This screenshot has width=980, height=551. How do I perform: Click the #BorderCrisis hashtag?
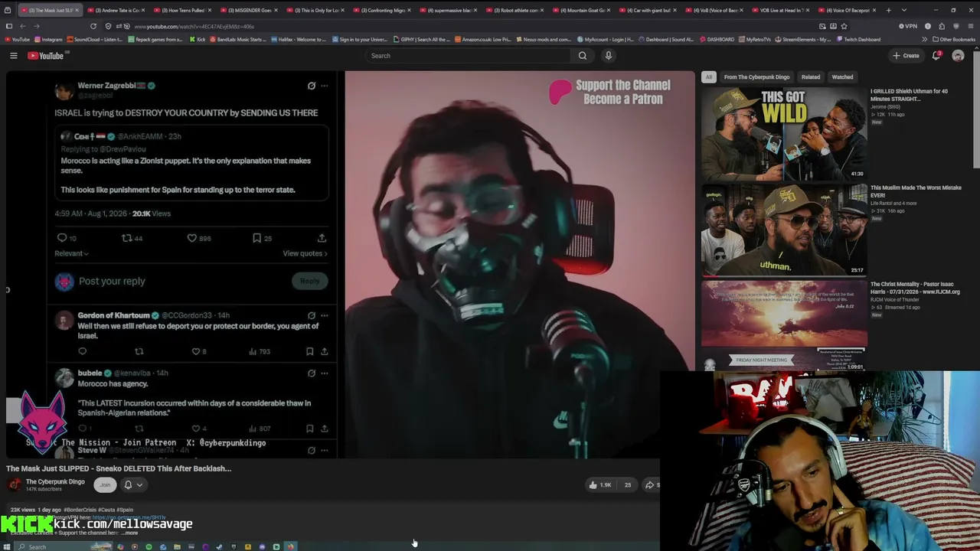[80, 510]
